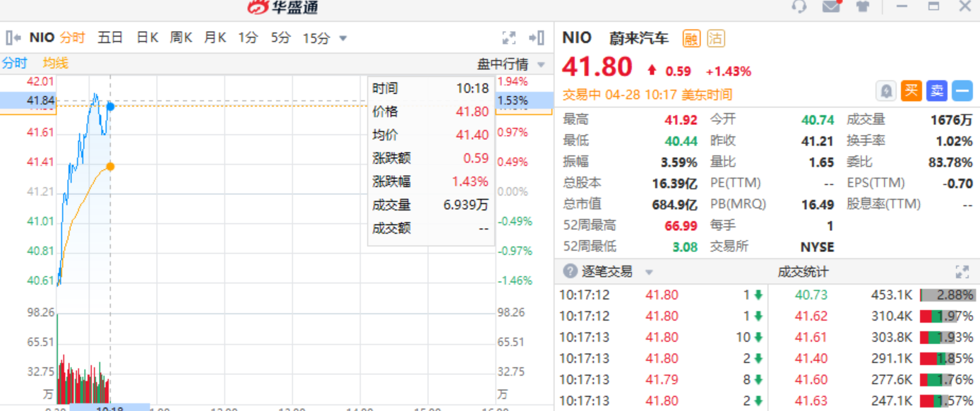This screenshot has height=411, width=980.
Task: Open the 逐笔交易 dropdown arrow
Action: pyautogui.click(x=649, y=272)
